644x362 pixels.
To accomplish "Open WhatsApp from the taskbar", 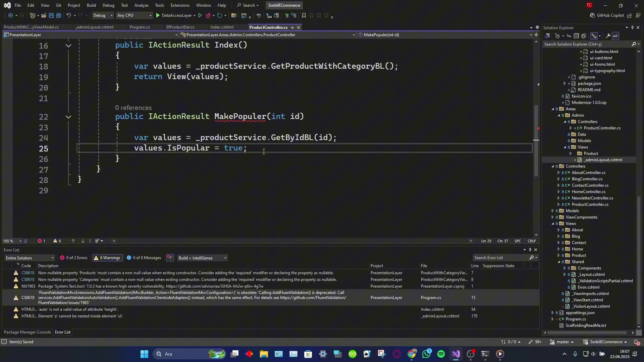I will coord(426,354).
